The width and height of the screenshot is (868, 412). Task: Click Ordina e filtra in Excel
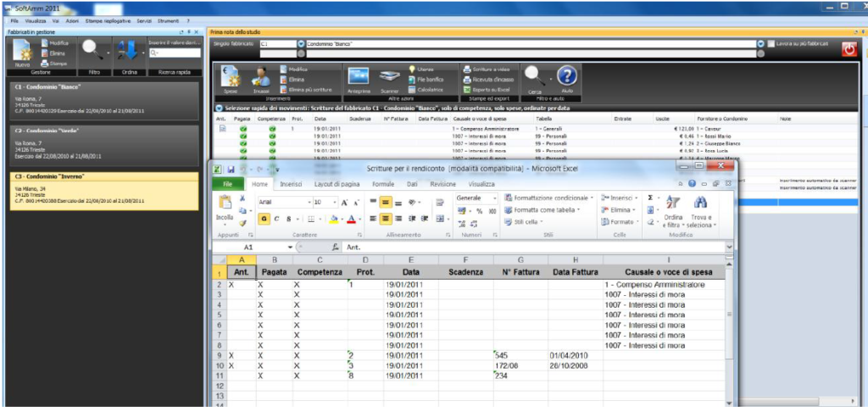pyautogui.click(x=672, y=210)
